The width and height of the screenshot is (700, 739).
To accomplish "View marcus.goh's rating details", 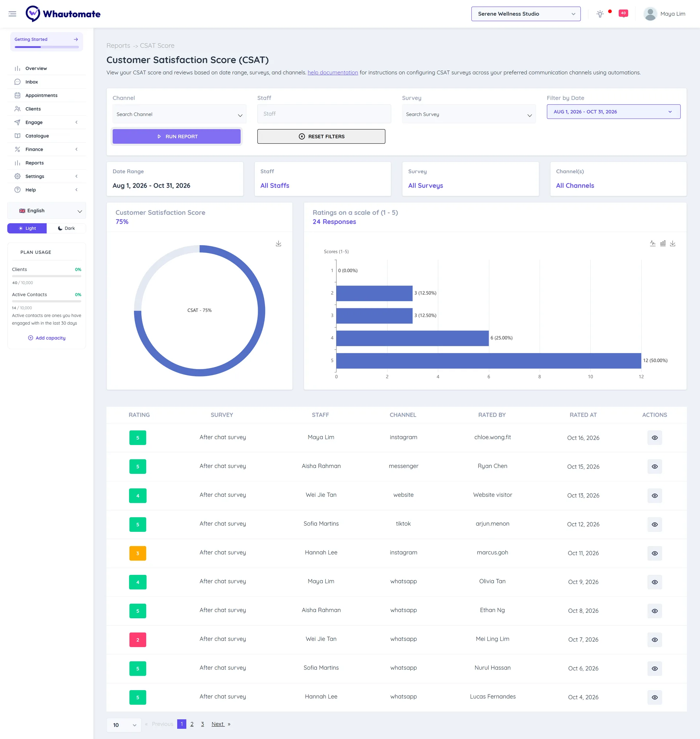I will [654, 553].
